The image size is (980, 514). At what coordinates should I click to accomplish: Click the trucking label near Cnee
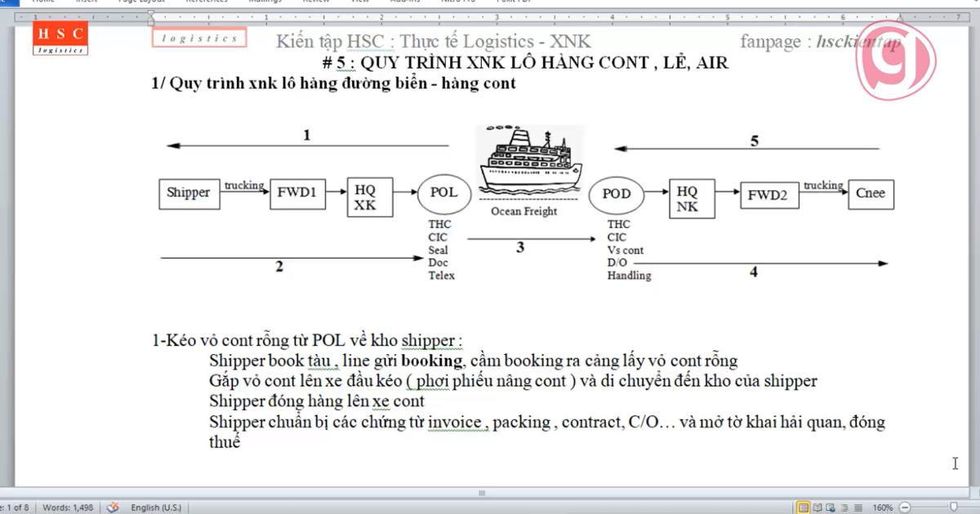[823, 185]
